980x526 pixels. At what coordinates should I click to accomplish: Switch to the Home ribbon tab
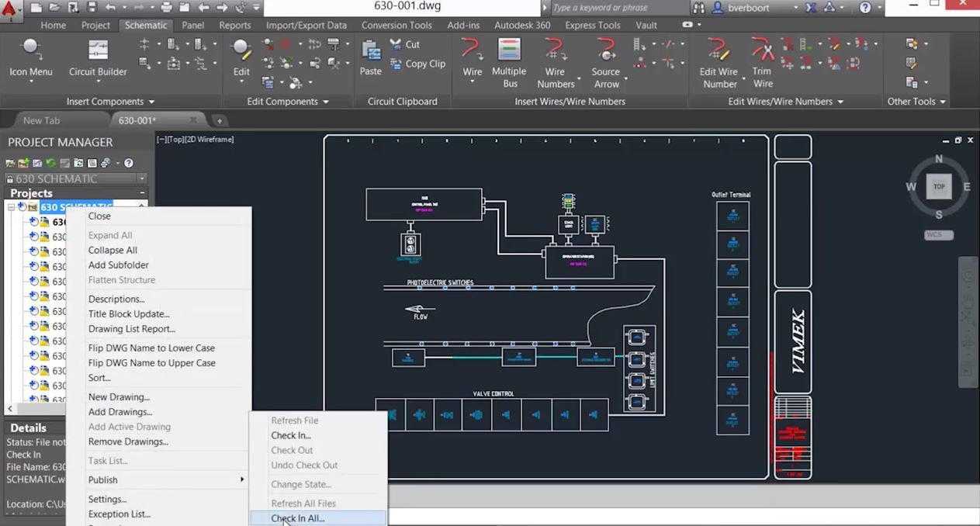coord(53,25)
